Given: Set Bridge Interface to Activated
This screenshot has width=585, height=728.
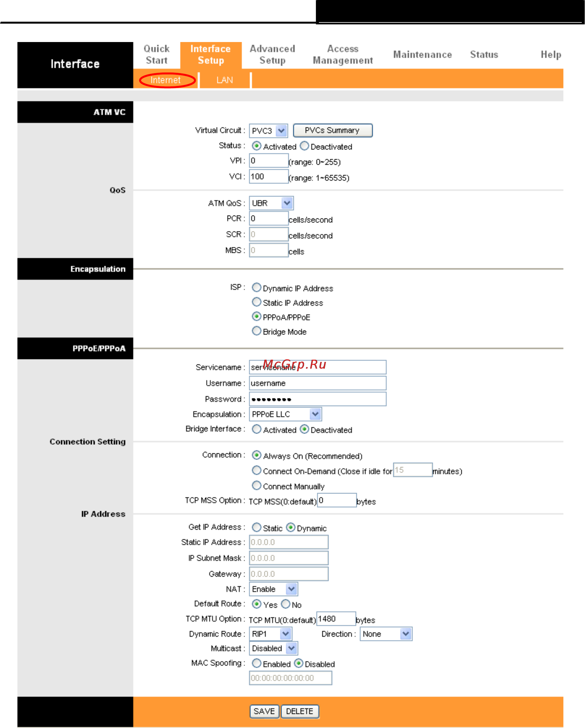Looking at the screenshot, I should tap(257, 429).
